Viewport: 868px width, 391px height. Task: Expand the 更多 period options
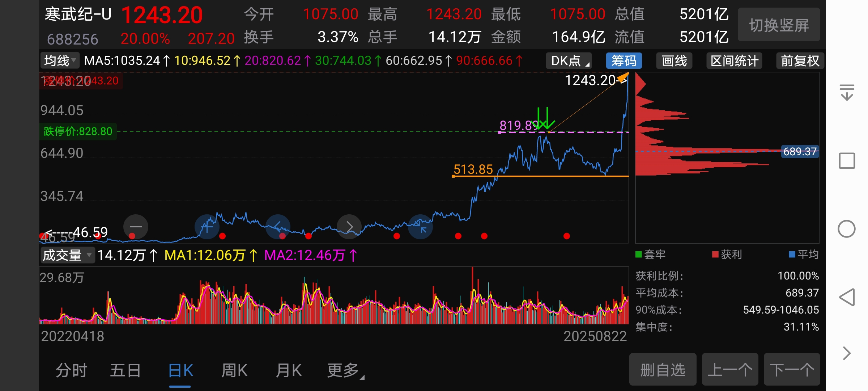tap(346, 370)
